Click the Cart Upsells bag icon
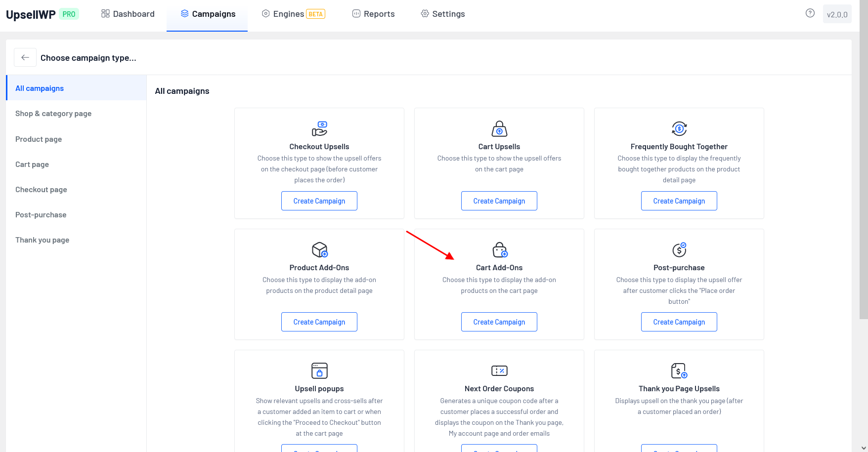 (499, 128)
